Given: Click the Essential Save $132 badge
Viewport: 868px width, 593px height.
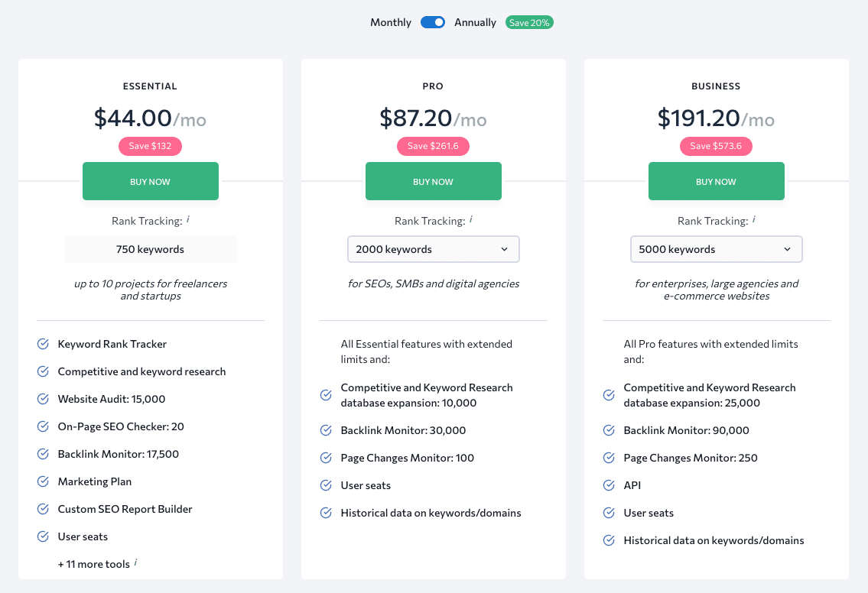Looking at the screenshot, I should (x=150, y=146).
